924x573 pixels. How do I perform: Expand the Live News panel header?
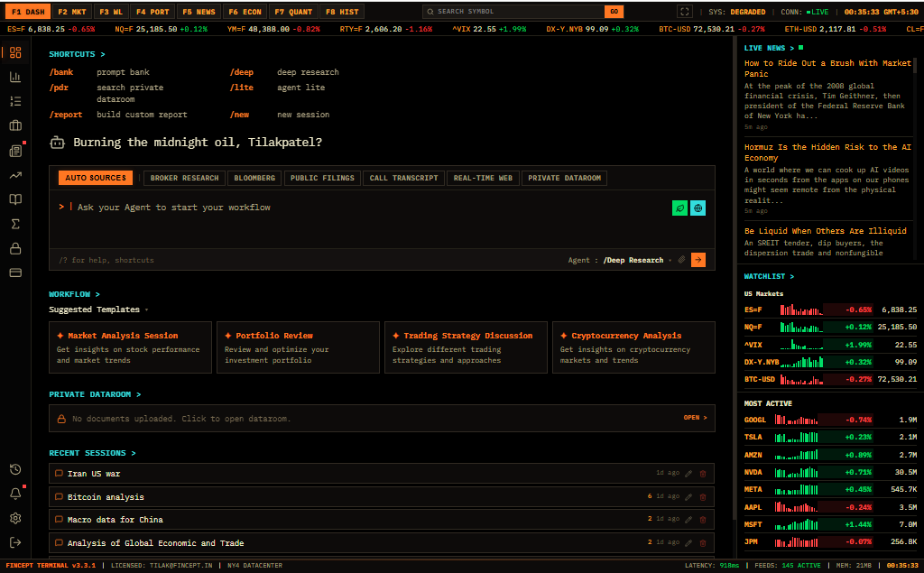[769, 48]
